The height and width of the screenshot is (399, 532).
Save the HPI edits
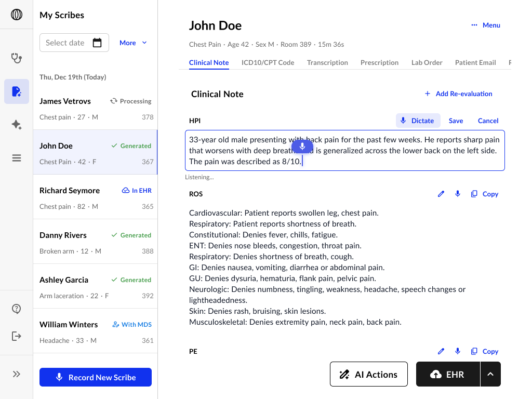pos(456,121)
